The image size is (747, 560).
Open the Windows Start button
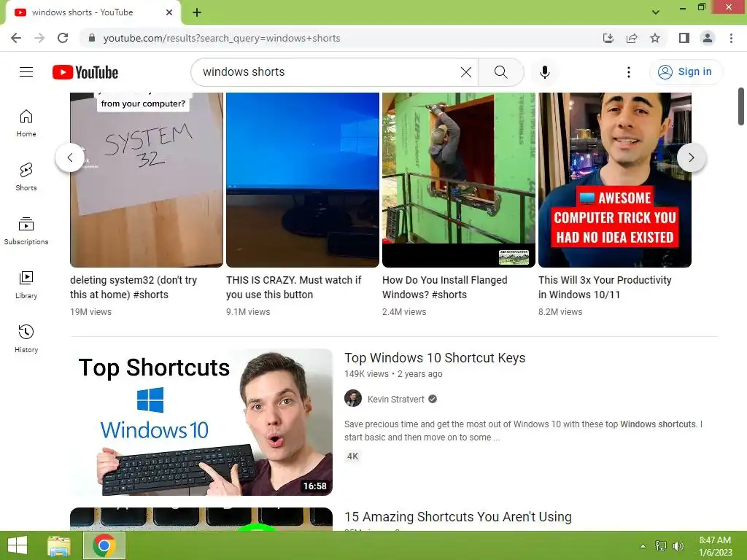coord(18,545)
